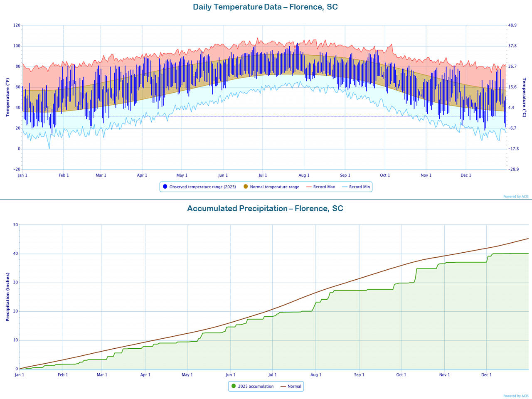Open Powered by ACIS link under temperature chart
Screen dimensions: 532x399
point(515,197)
